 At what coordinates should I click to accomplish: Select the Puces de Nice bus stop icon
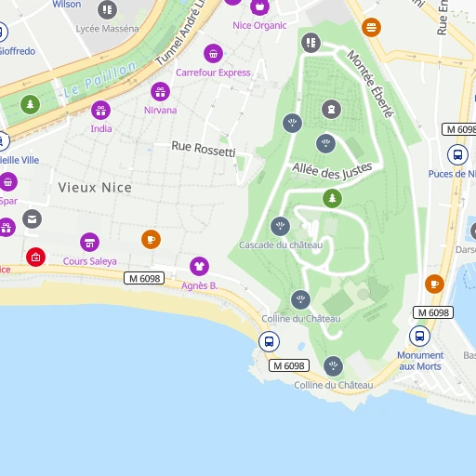coord(457,154)
